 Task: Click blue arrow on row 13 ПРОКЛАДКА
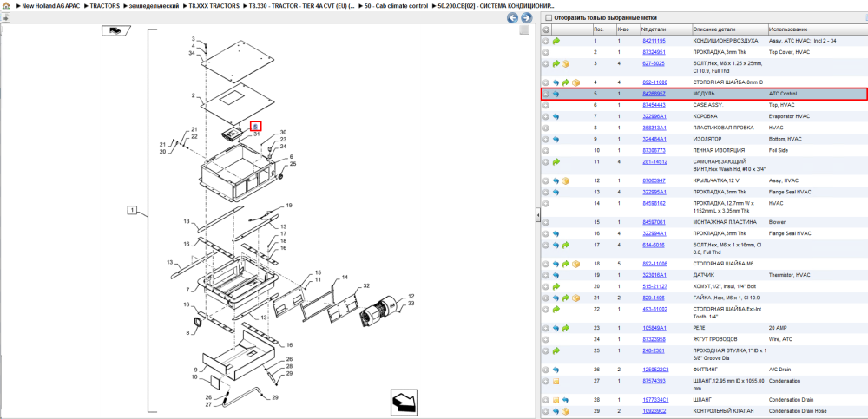556,192
